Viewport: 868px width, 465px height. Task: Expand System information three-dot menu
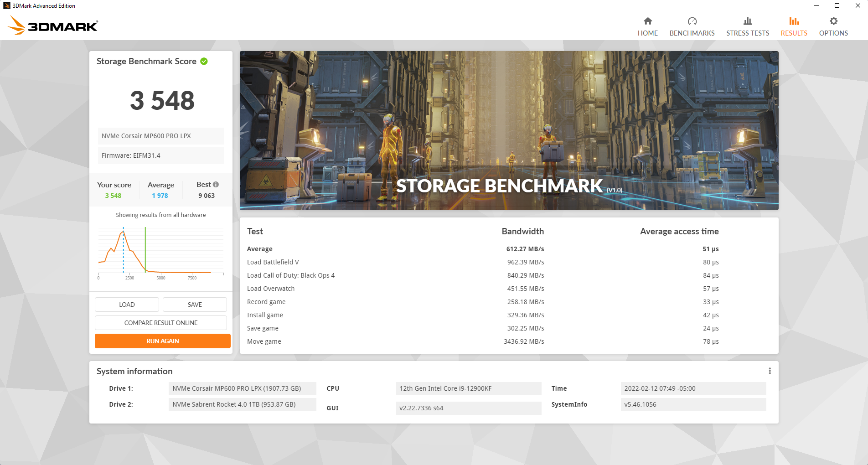[x=770, y=371]
